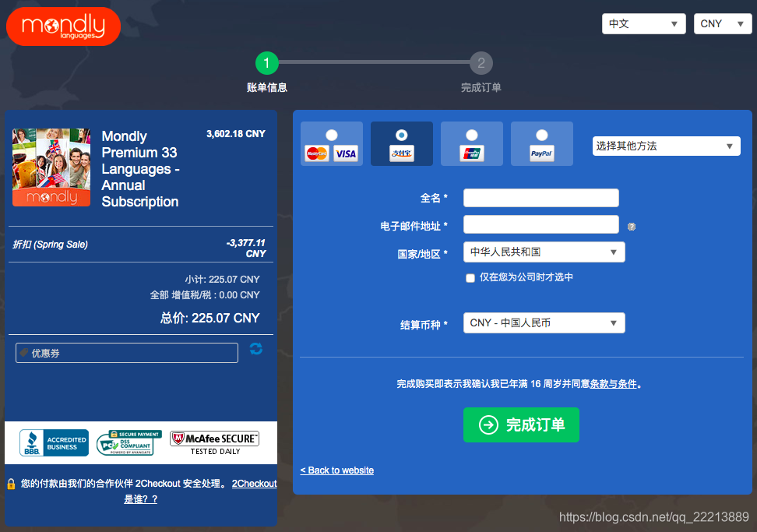Screen dimensions: 757x532
Task: Click the PCI DSS Compliant badge
Action: pyautogui.click(x=129, y=442)
